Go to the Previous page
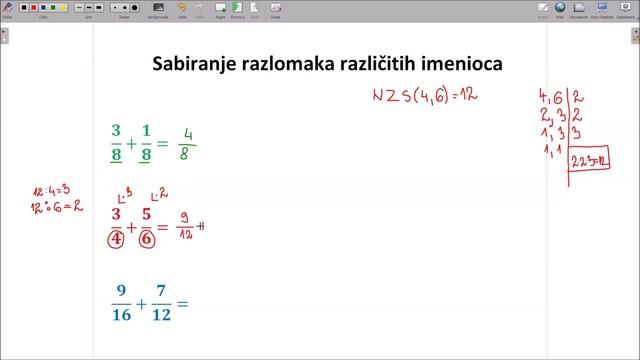Screen dimensions: 640x360 click(238, 10)
